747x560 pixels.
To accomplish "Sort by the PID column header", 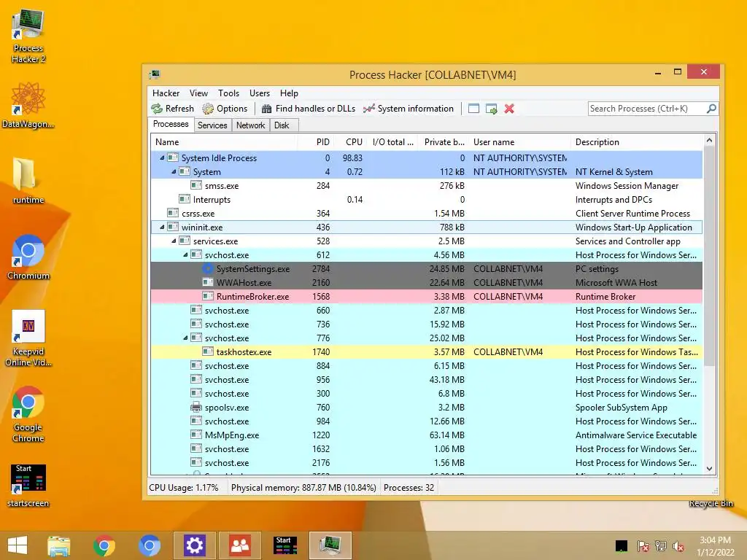I will [315, 142].
